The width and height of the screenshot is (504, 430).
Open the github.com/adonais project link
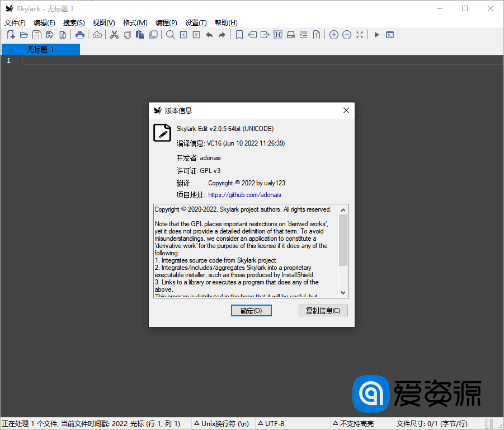point(244,195)
